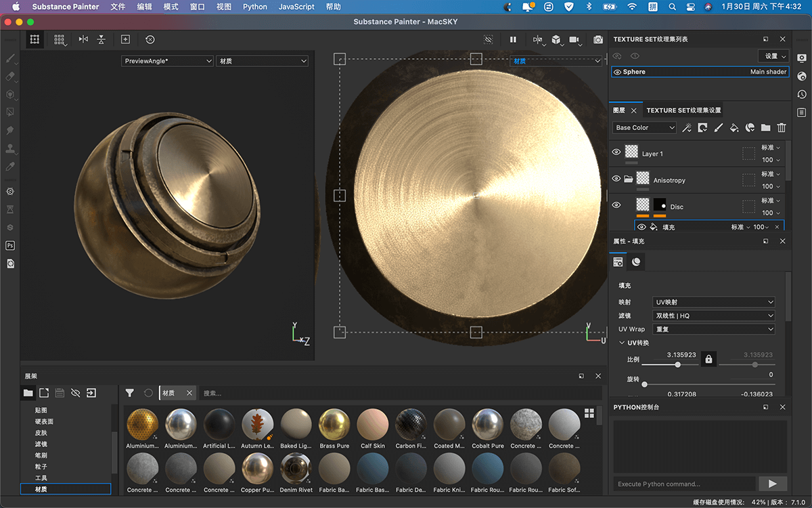Image resolution: width=812 pixels, height=508 pixels.
Task: Select the Projection tool
Action: tap(10, 95)
